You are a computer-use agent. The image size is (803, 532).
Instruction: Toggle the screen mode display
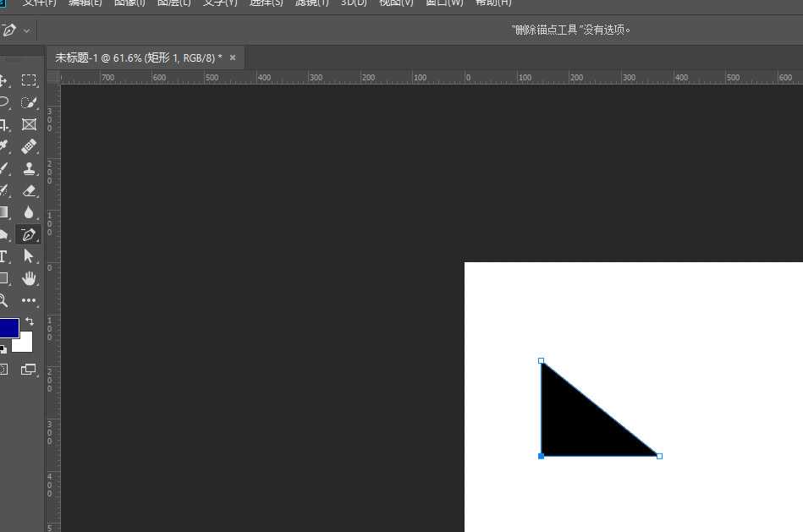30,370
